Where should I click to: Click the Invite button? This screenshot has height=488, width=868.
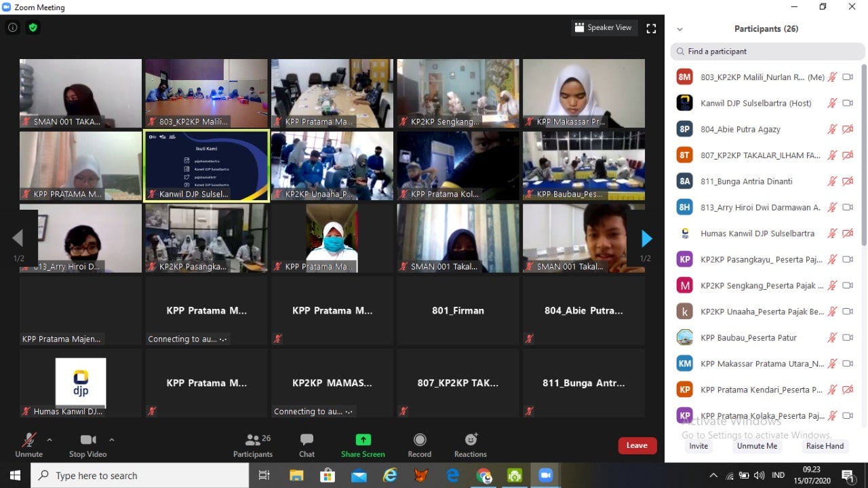698,446
